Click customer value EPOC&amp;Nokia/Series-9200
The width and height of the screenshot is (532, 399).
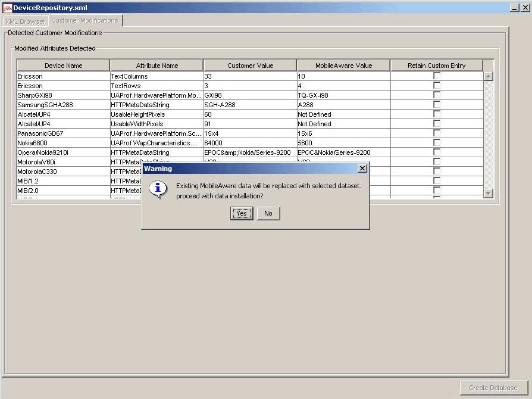coord(250,152)
